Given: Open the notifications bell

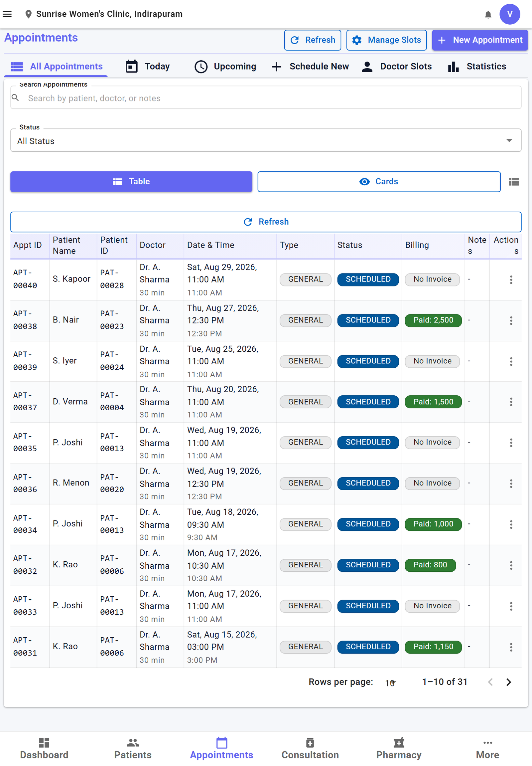Looking at the screenshot, I should point(488,14).
